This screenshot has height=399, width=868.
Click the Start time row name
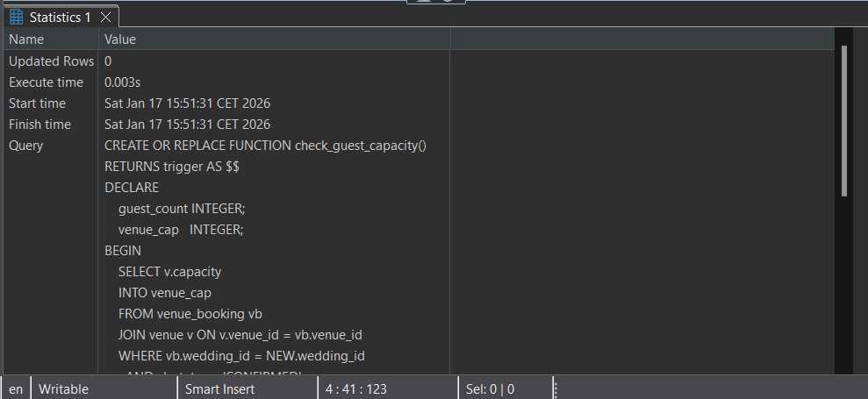pos(37,103)
